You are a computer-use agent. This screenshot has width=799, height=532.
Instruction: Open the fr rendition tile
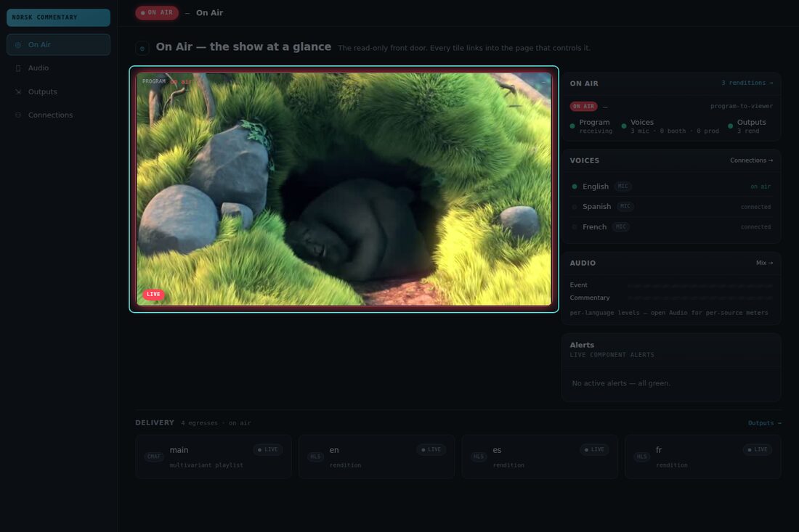702,457
